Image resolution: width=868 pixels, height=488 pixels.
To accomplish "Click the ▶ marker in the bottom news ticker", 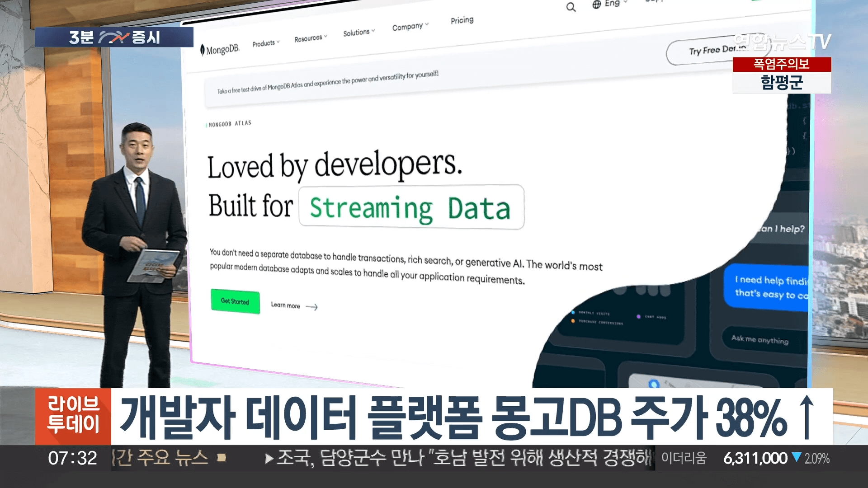I will tap(270, 457).
